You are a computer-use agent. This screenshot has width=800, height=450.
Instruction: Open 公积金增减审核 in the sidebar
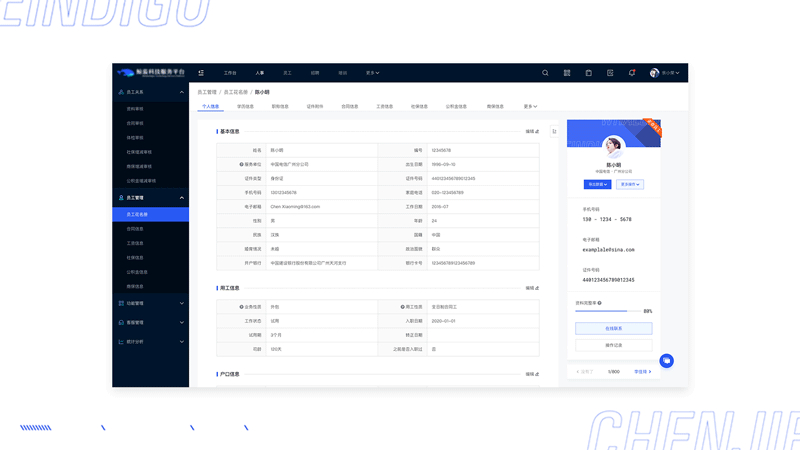[x=141, y=181]
